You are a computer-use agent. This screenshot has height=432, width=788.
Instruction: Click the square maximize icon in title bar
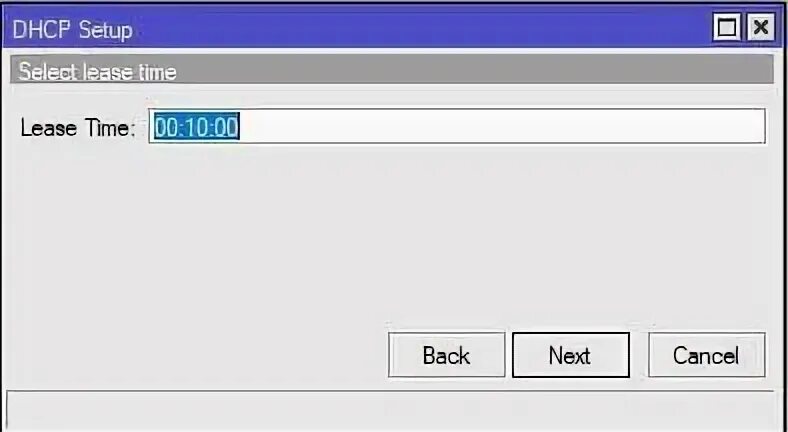(x=726, y=27)
